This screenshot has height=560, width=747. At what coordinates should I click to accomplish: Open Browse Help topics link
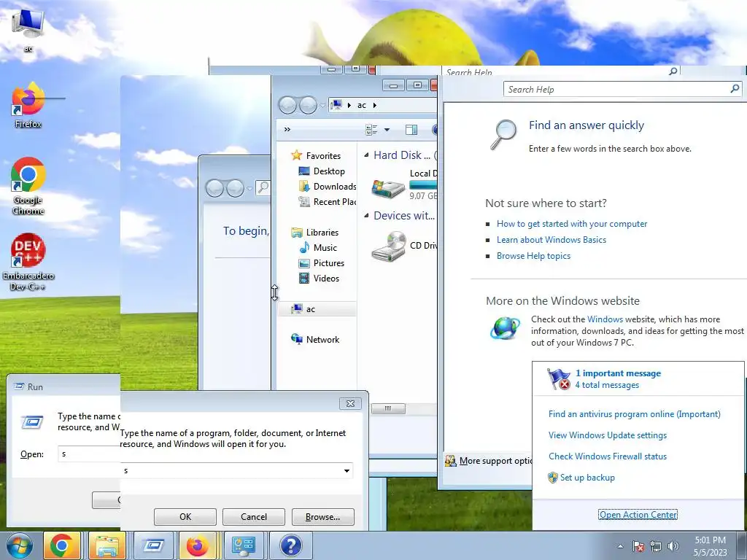(533, 256)
